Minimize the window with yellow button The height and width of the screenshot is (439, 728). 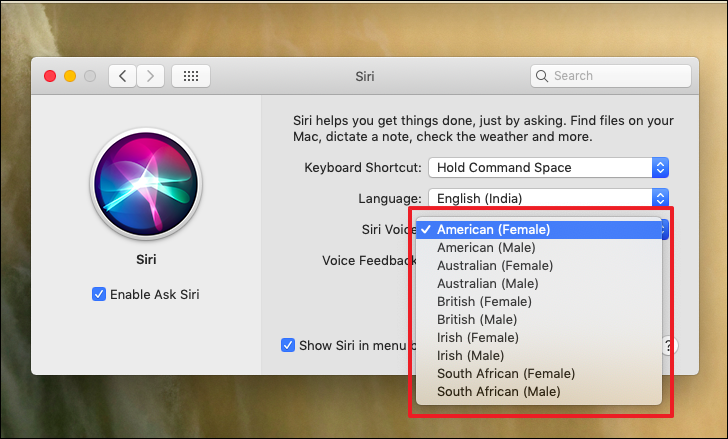click(70, 76)
